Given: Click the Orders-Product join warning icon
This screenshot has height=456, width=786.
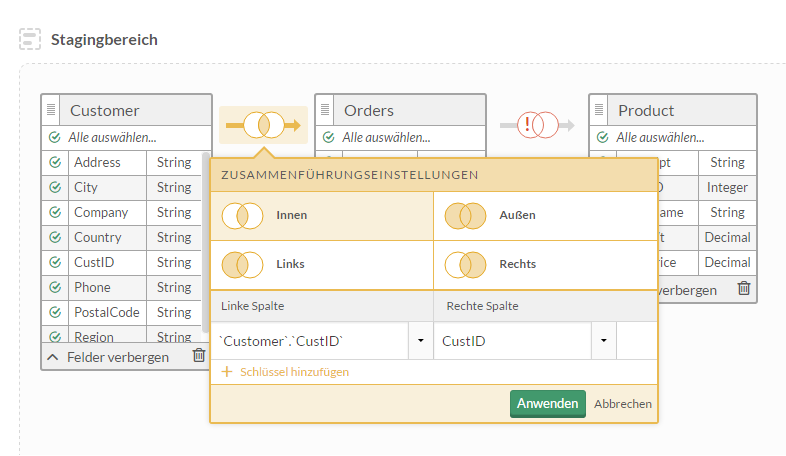Looking at the screenshot, I should (545, 125).
